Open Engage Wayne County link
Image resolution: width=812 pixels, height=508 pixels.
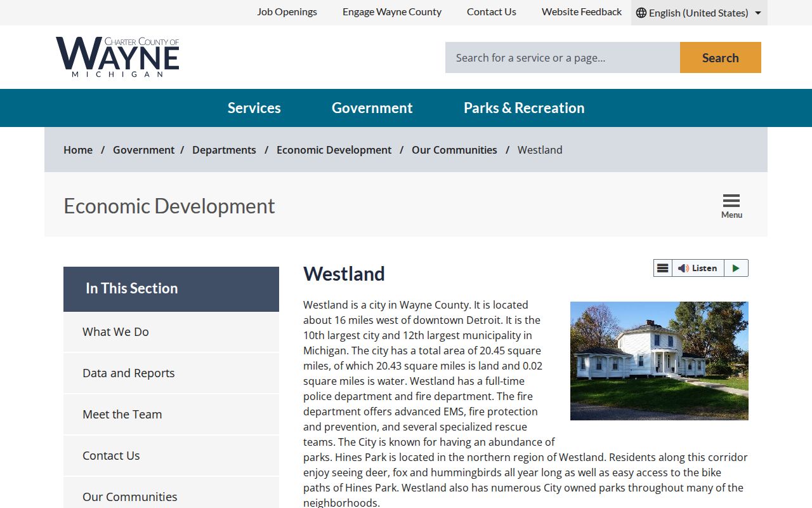click(x=392, y=12)
